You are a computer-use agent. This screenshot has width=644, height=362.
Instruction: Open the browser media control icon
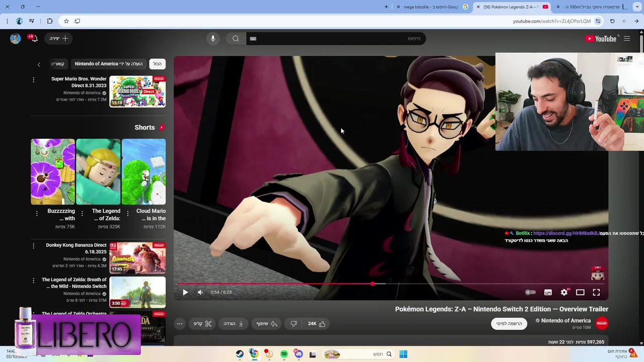tap(31, 21)
